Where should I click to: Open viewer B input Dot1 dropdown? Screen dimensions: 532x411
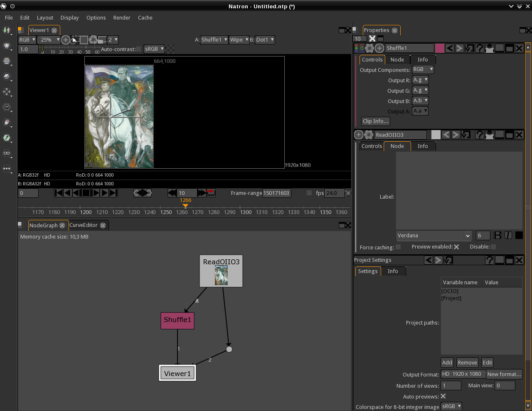click(265, 40)
